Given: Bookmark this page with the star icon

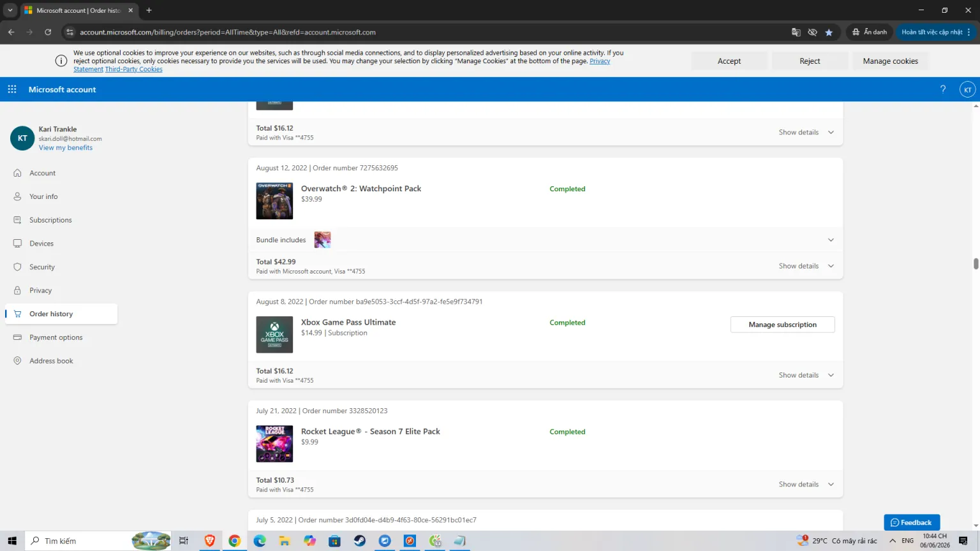Looking at the screenshot, I should pyautogui.click(x=829, y=32).
